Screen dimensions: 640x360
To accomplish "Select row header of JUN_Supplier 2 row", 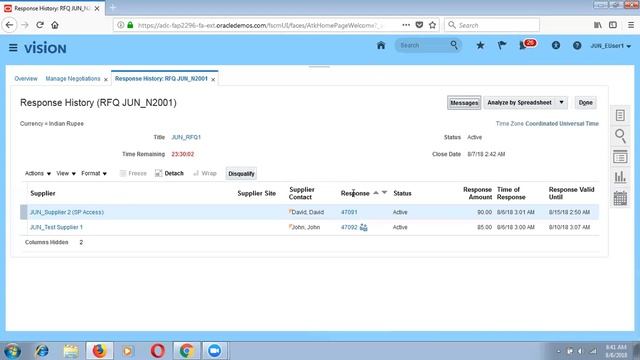I will (24, 212).
